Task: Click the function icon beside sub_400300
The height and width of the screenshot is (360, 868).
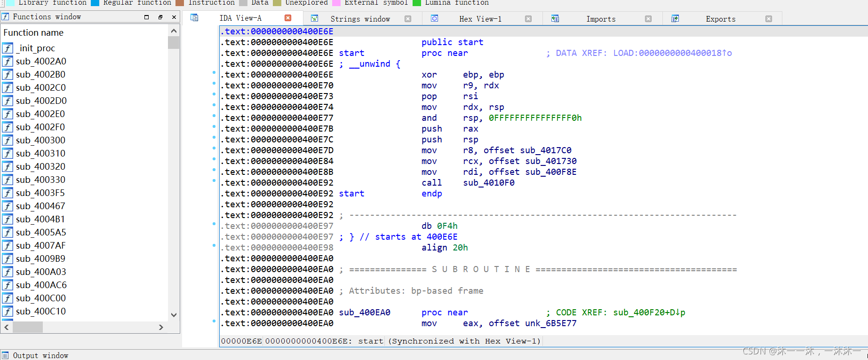Action: point(8,140)
